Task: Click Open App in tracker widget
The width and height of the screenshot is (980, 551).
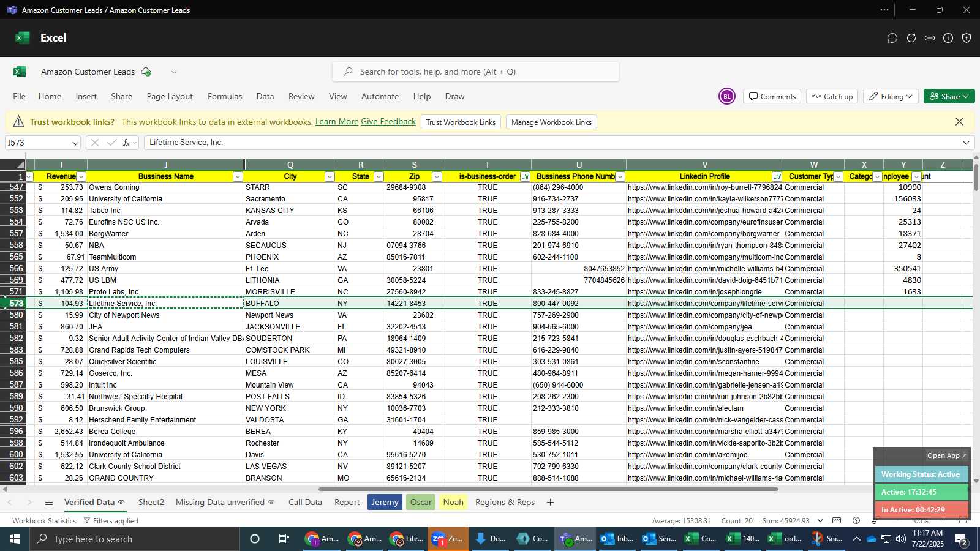Action: [946, 455]
